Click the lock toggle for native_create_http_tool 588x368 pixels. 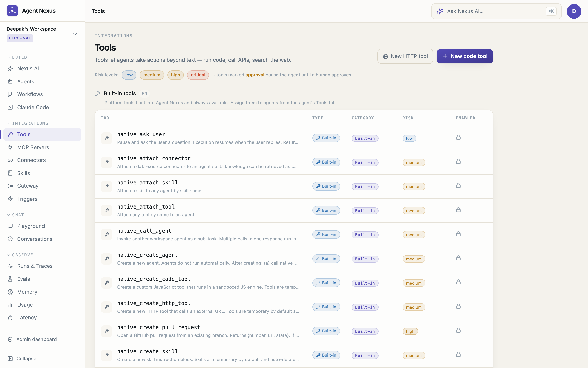[458, 306]
